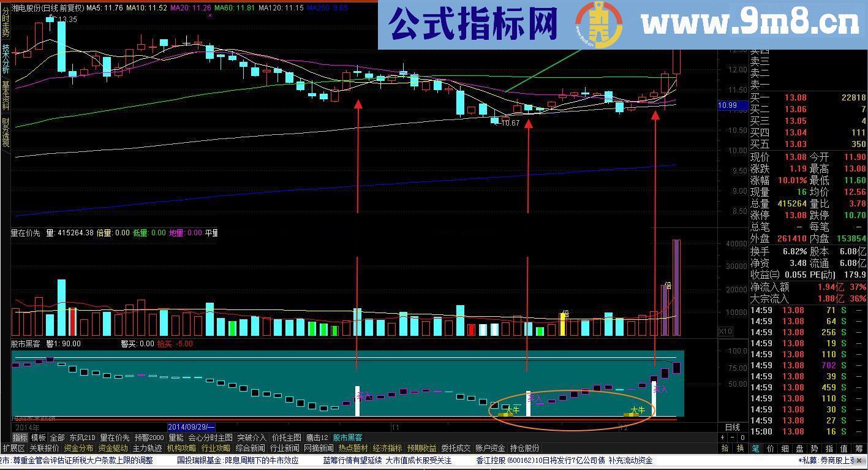The image size is (868, 470).
Task: Select the 笔 tick detail icon
Action: coord(756,449)
